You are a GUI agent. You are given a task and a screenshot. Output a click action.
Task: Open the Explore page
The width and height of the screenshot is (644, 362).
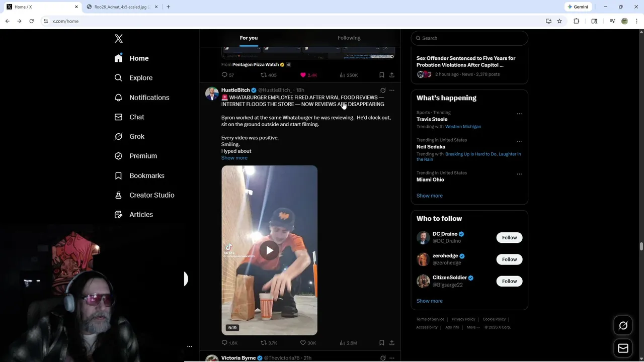[133, 78]
